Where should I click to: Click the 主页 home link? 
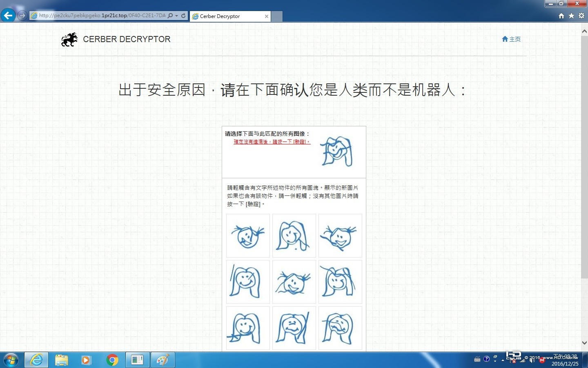click(511, 39)
